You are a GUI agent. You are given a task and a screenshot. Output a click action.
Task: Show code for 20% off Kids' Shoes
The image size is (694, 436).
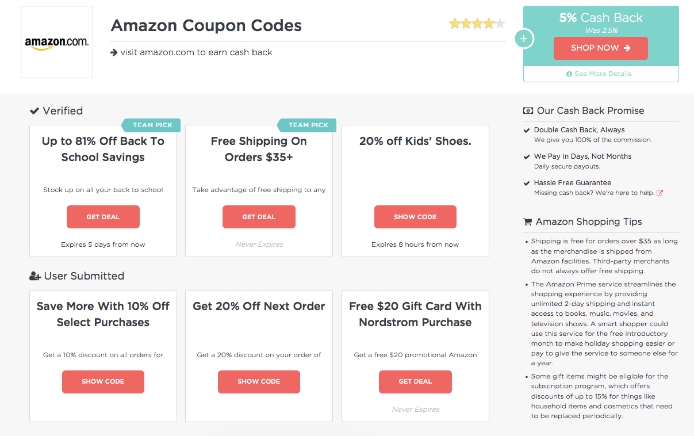(x=415, y=216)
